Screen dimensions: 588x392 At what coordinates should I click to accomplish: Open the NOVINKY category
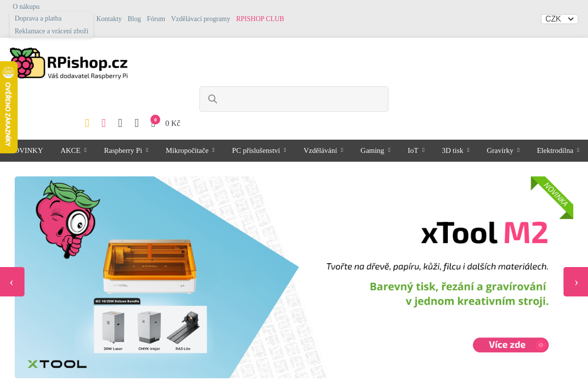[x=26, y=150]
